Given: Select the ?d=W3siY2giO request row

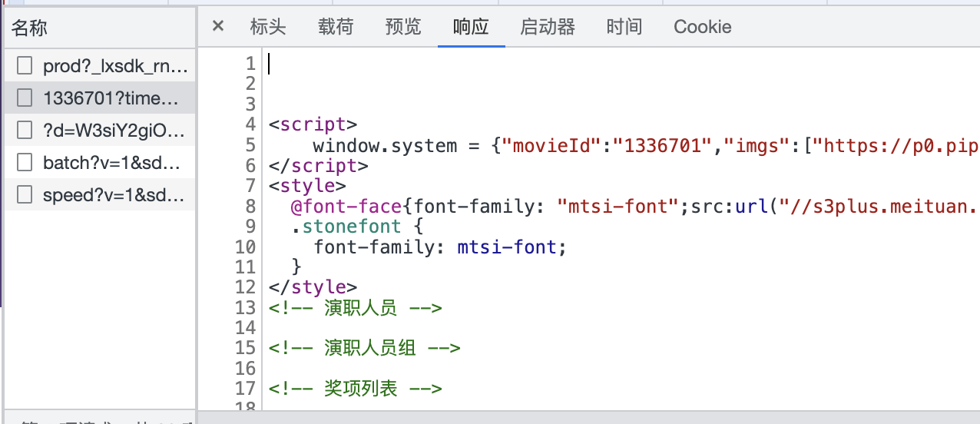Looking at the screenshot, I should point(100,131).
